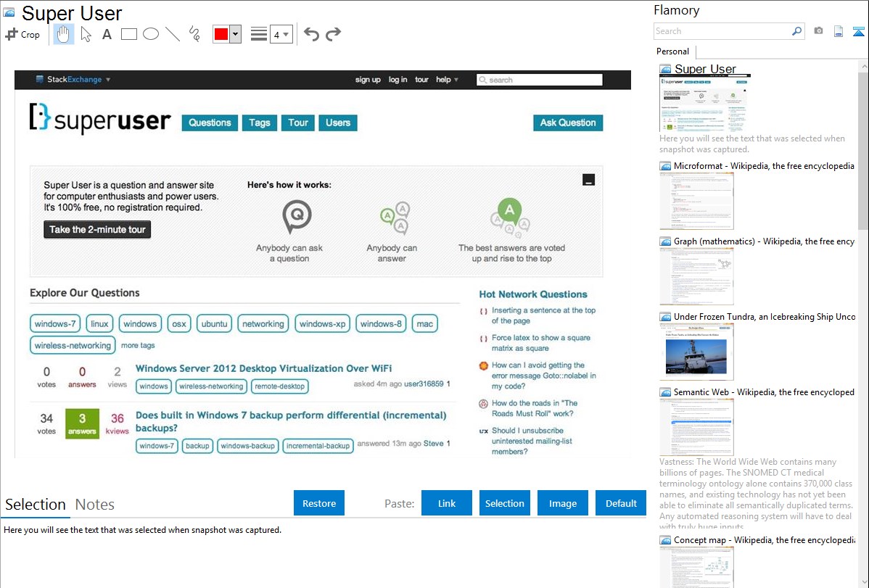Pick the ellipse shape tool
Viewport: 869px width, 588px height.
point(151,34)
